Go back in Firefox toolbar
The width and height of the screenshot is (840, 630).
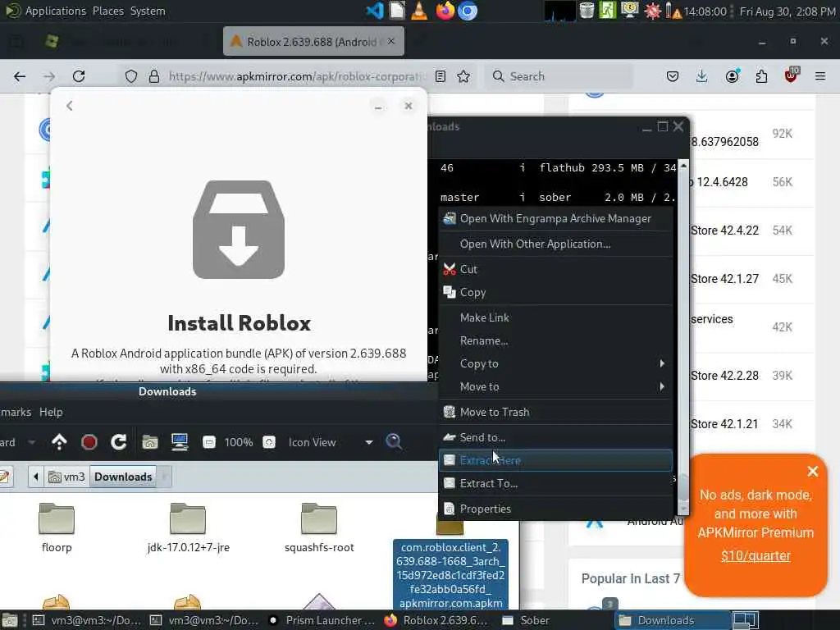[20, 76]
